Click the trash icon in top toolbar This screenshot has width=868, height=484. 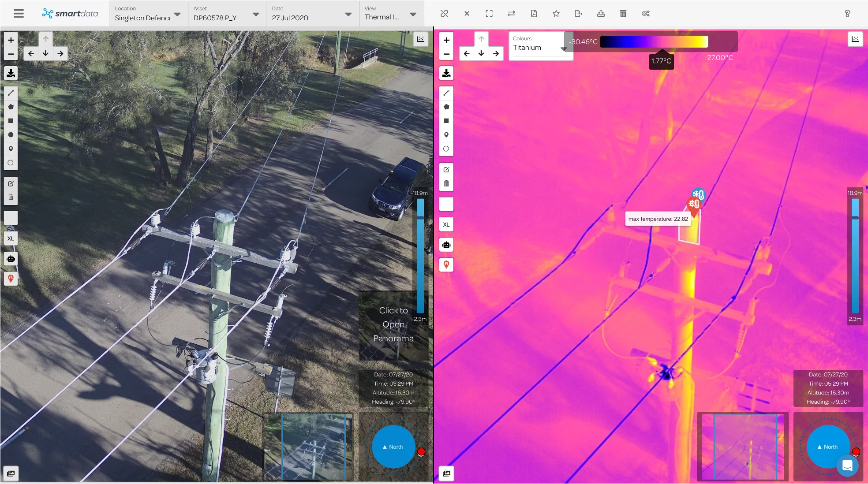click(x=623, y=14)
